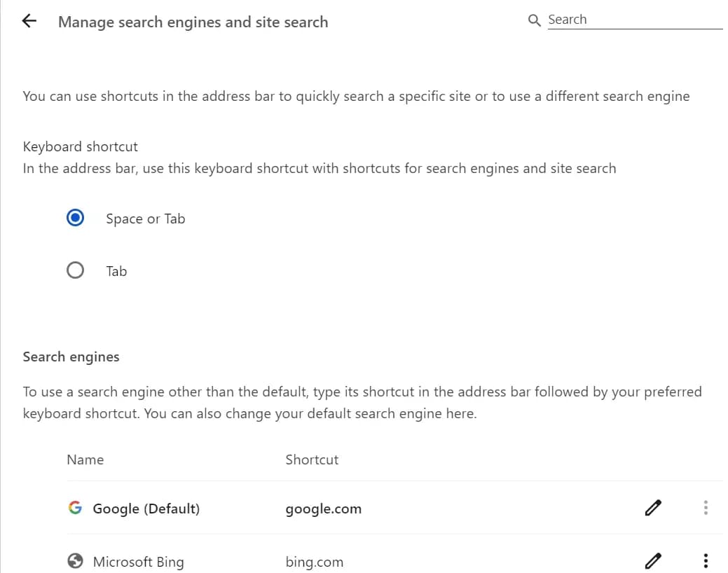
Task: Click the 'Search engines' section heading
Action: (x=71, y=357)
